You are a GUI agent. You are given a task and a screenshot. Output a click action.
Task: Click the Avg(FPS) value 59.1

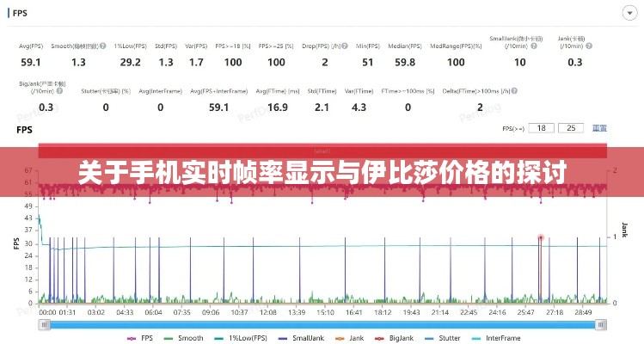[31, 62]
